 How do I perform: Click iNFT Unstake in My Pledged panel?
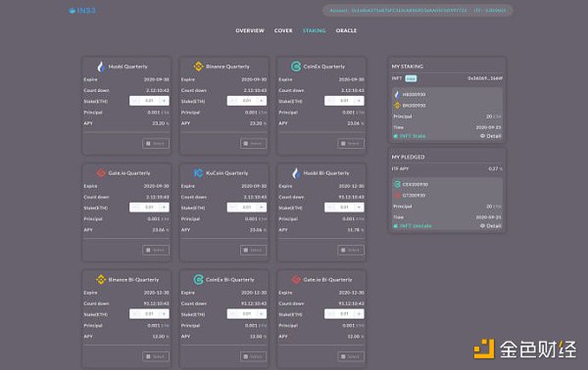tap(413, 226)
